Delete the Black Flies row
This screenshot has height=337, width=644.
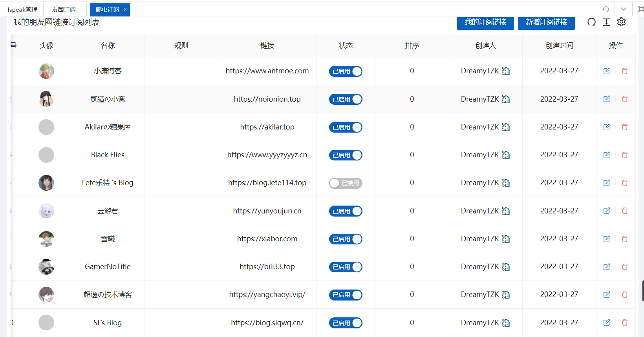coord(625,155)
